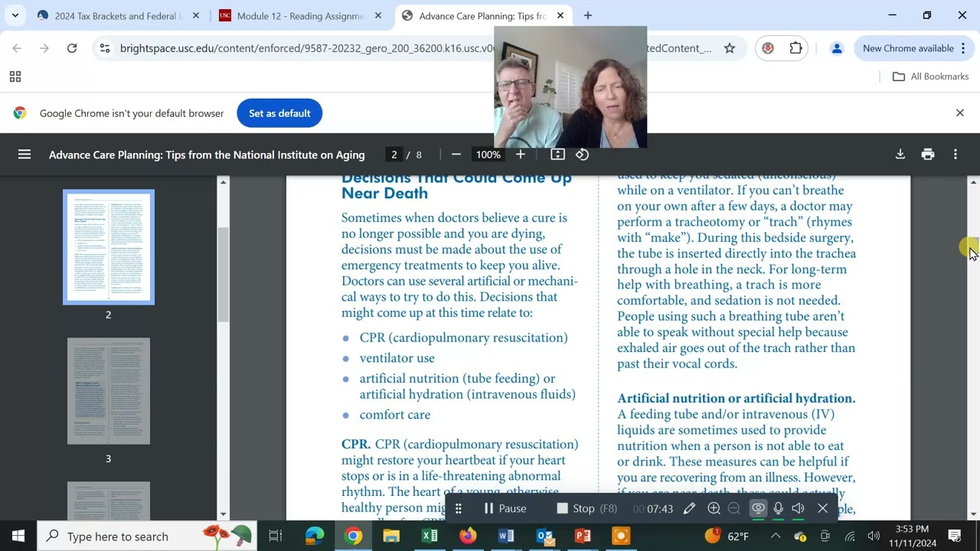Click the red extension icon in the toolbar
Screen dimensions: 980x551
pos(768,48)
